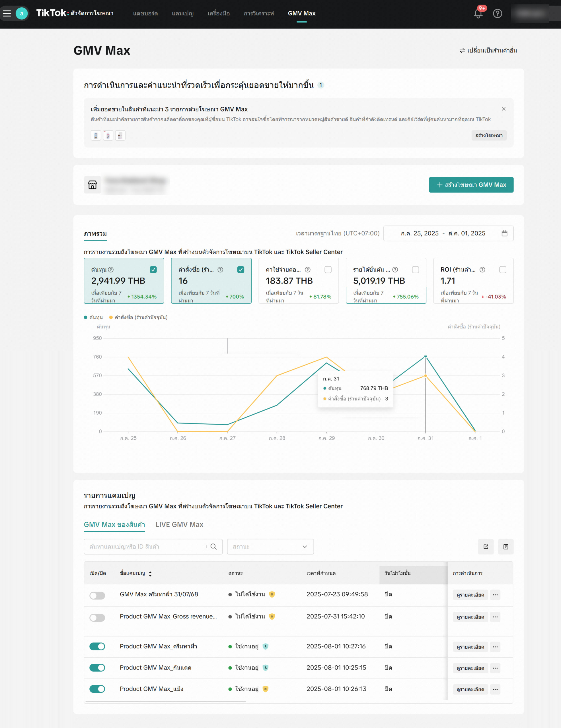Enable the ROI metric checkbox
The height and width of the screenshot is (728, 561).
tap(503, 270)
